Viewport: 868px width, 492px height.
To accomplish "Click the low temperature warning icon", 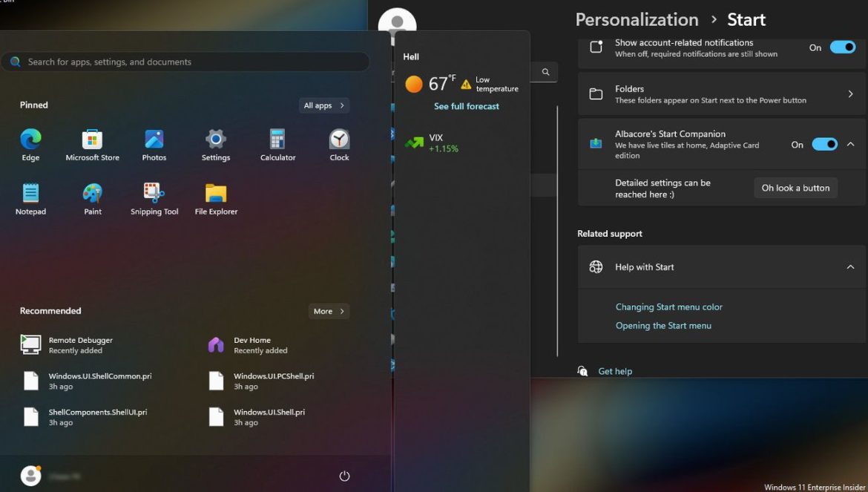I will 466,84.
